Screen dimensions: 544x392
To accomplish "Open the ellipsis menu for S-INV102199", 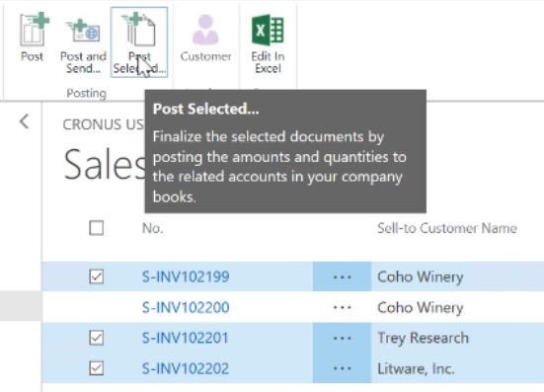I will [342, 276].
